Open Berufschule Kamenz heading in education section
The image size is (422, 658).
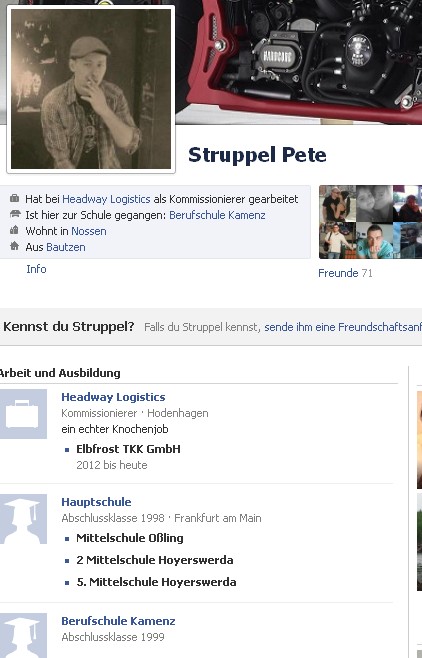point(118,621)
